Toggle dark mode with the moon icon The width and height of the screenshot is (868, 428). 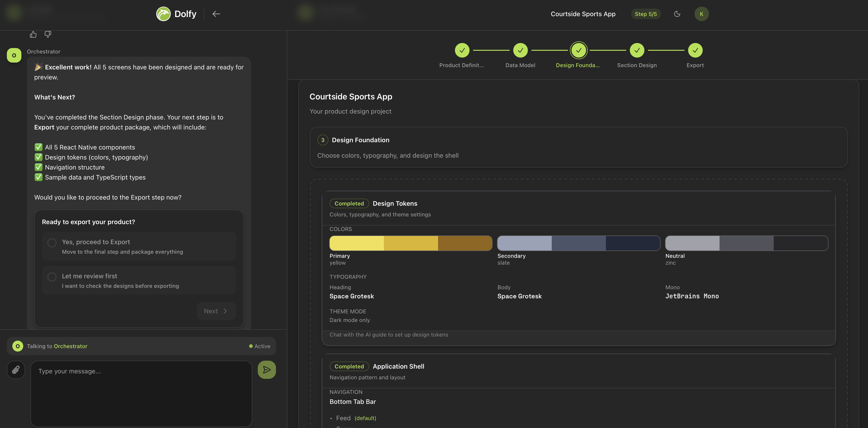pos(677,14)
